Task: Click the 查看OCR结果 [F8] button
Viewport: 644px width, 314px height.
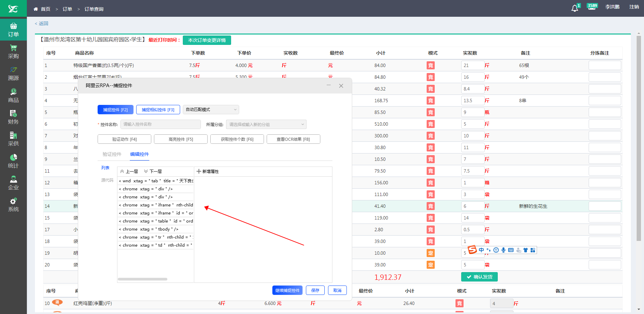Action: [x=293, y=139]
